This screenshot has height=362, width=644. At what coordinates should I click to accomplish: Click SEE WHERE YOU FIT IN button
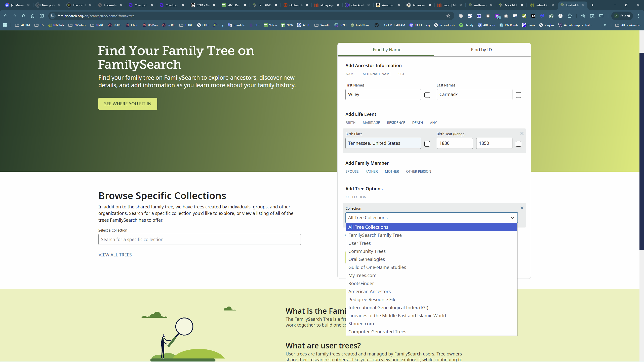click(x=128, y=104)
